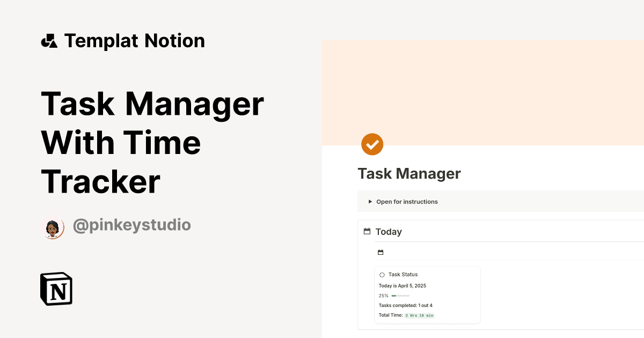This screenshot has height=338, width=644.
Task: Select the calendar icon beside Today
Action: (367, 231)
